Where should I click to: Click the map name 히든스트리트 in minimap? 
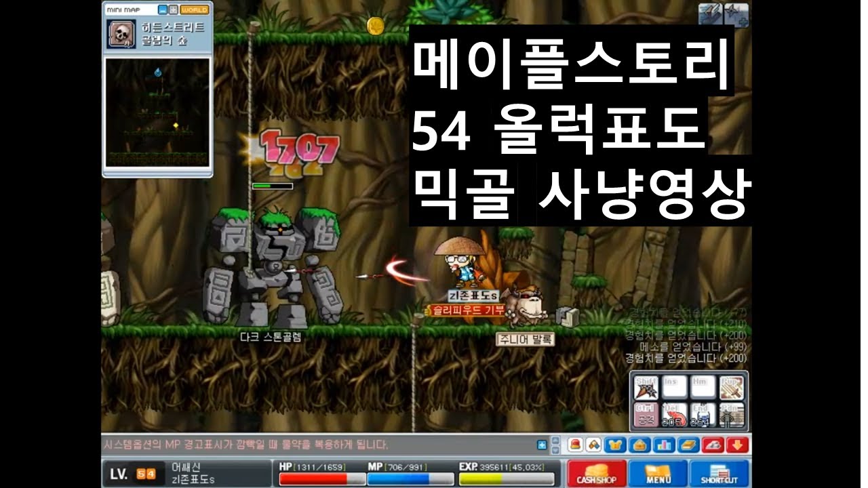pos(172,29)
